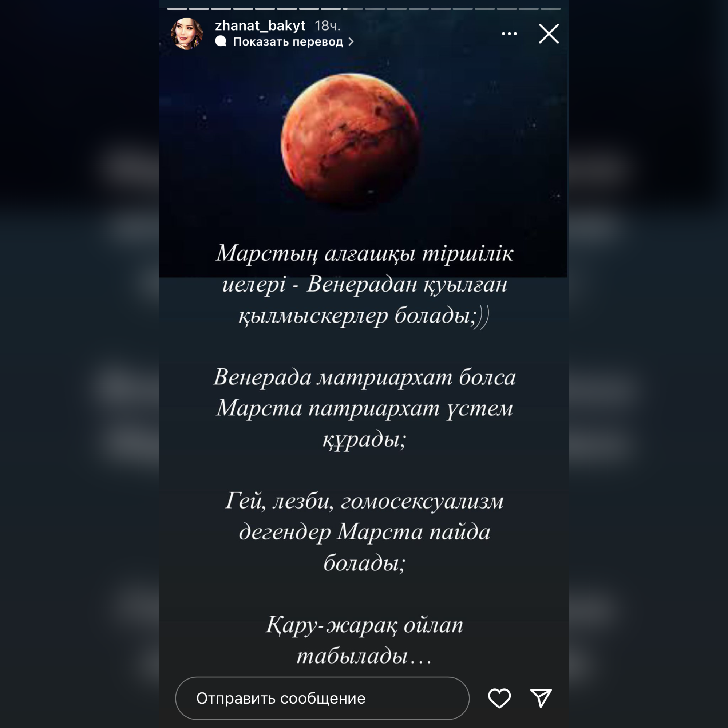Jump to the first story progress segment
This screenshot has width=728, height=728.
coord(177,9)
